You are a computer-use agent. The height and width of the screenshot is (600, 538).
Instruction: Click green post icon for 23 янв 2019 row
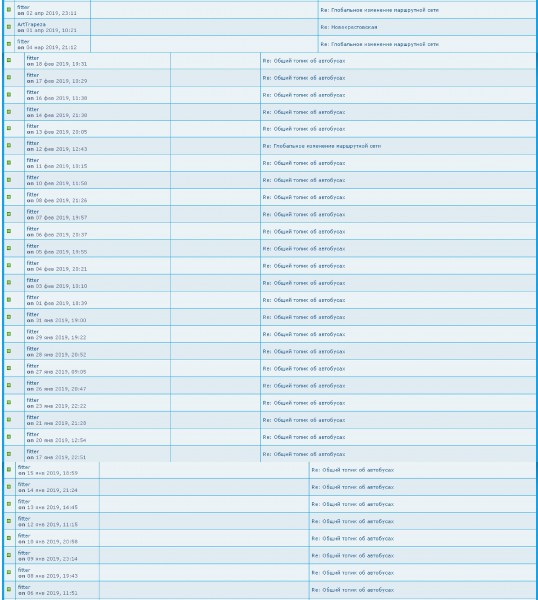[x=9, y=403]
